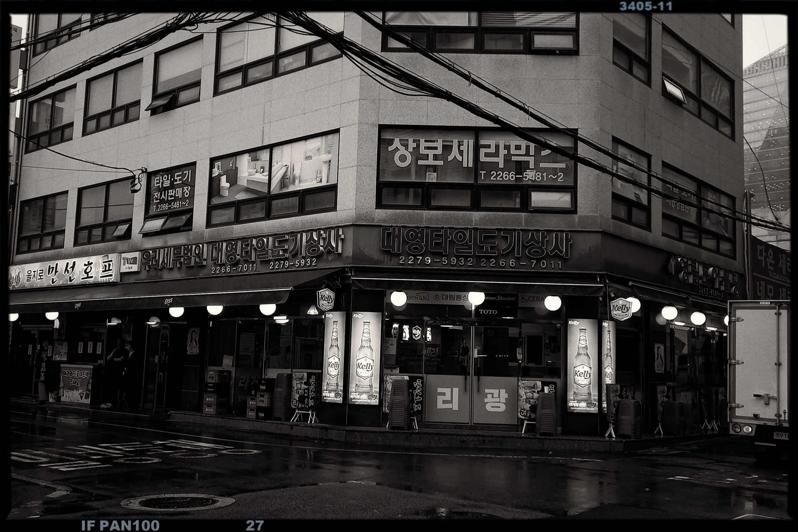Click the phone number T 2266-5481~2 on large window

point(521,176)
